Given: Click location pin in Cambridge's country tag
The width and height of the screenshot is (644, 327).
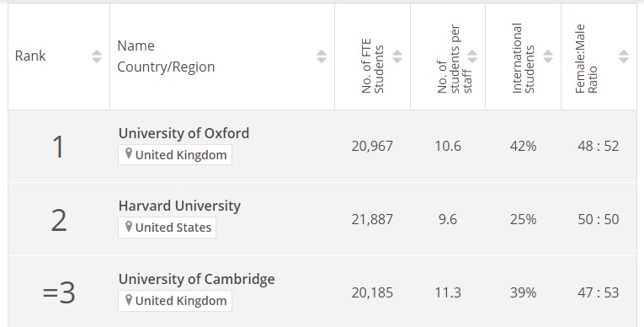Looking at the screenshot, I should point(129,300).
